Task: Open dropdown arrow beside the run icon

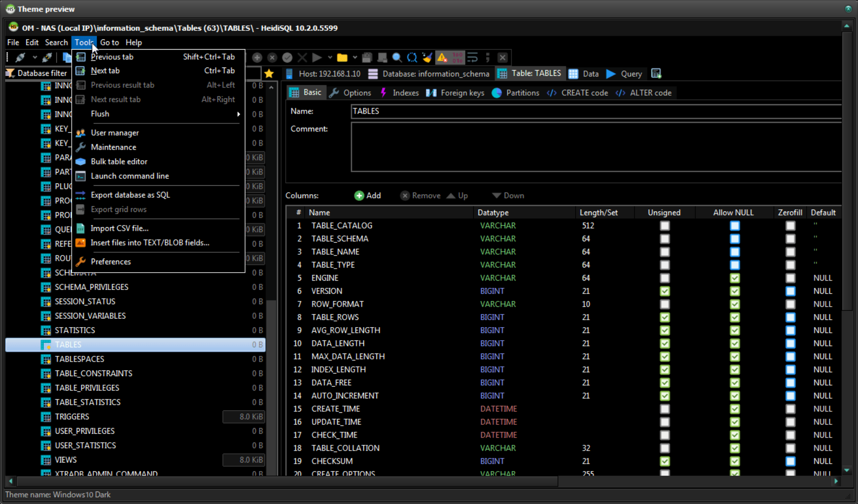Action: click(x=330, y=58)
